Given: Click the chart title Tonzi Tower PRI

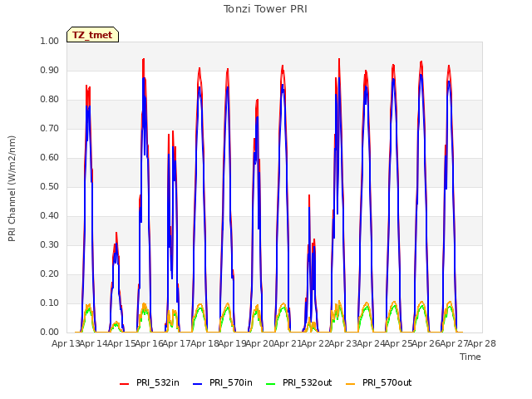Looking at the screenshot, I should tap(265, 9).
